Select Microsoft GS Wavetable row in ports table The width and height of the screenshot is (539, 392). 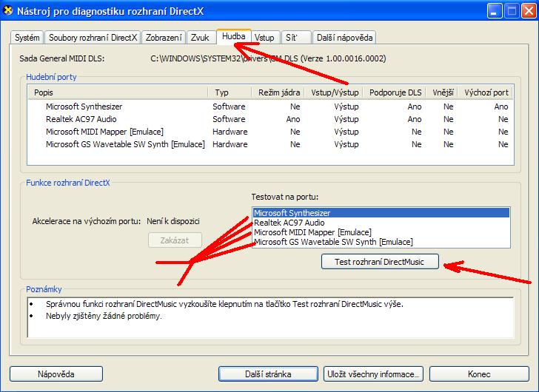[270, 144]
